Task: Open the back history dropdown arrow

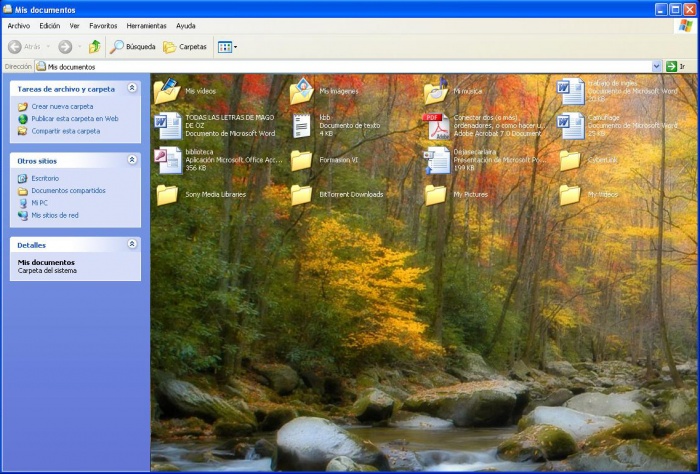Action: click(48, 46)
